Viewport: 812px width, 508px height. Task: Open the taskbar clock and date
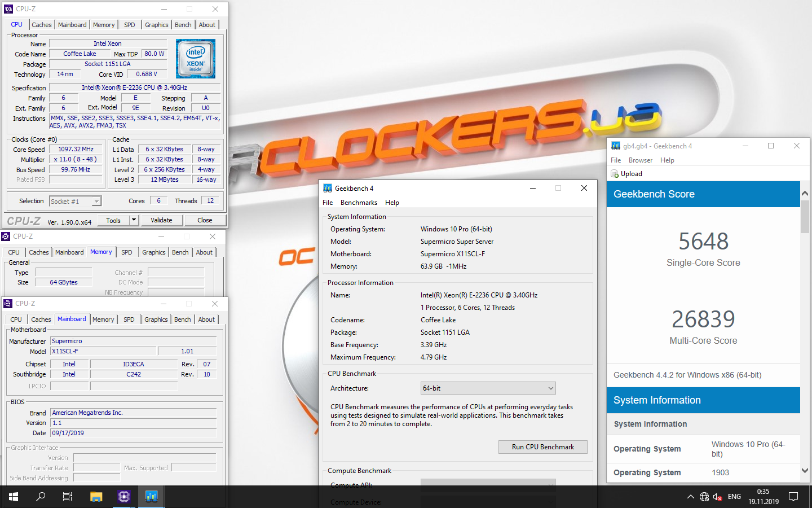[764, 497]
